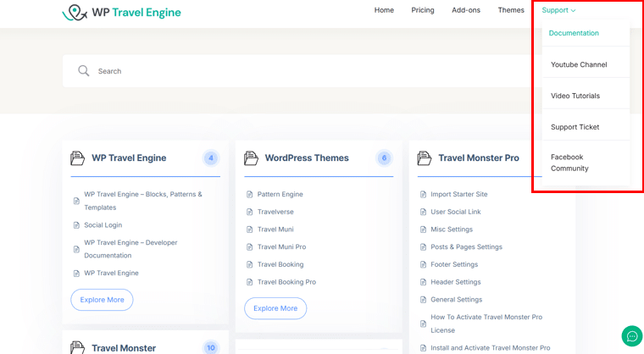Click the Travel Monster Pro folder icon
Image resolution: width=644 pixels, height=354 pixels.
click(425, 158)
